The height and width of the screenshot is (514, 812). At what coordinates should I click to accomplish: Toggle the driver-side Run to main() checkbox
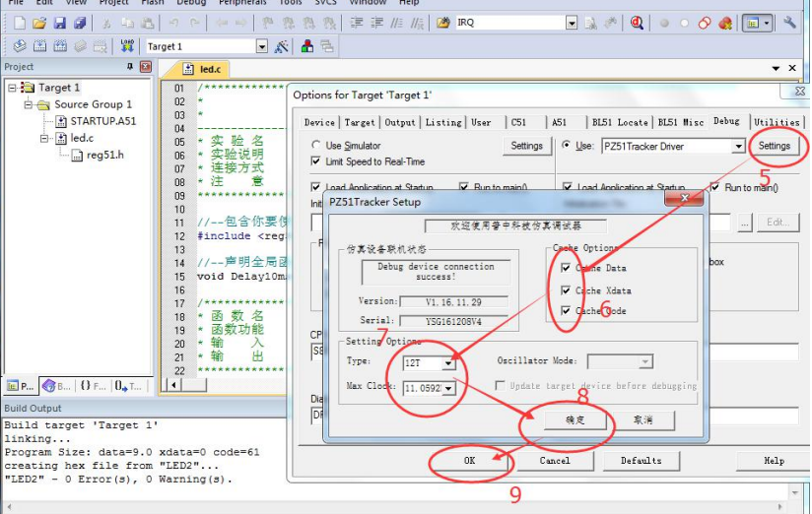coord(714,187)
